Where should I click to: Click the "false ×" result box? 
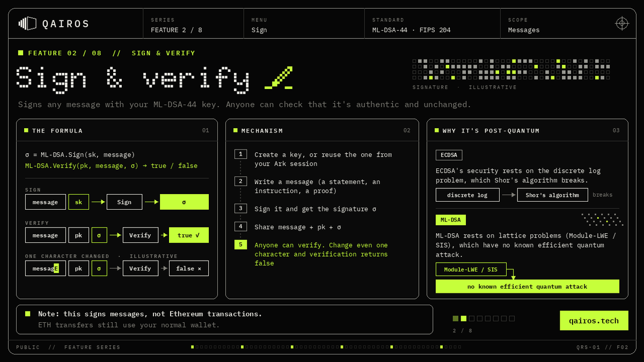click(x=189, y=268)
